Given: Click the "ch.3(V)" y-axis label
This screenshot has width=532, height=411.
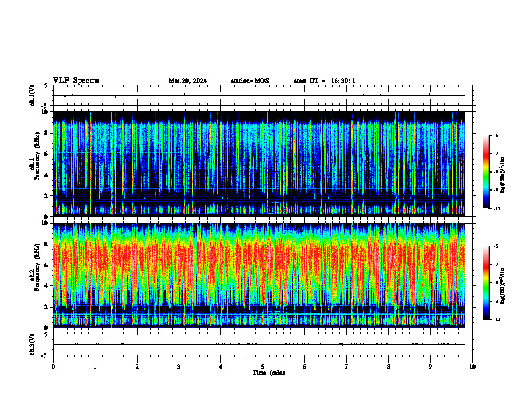Looking at the screenshot, I should click(32, 345).
